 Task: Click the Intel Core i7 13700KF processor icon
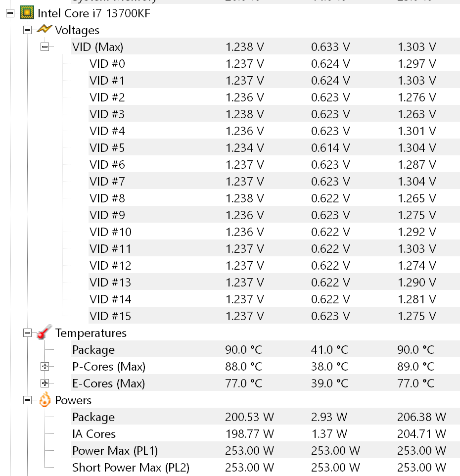pos(27,12)
